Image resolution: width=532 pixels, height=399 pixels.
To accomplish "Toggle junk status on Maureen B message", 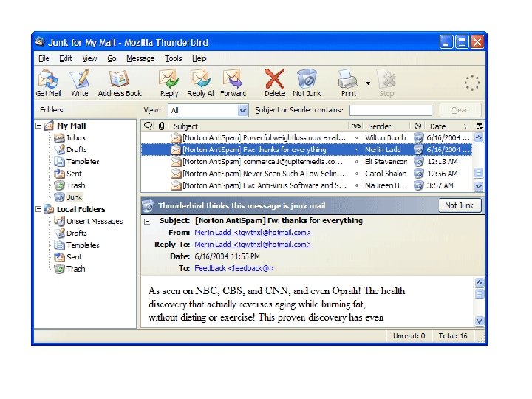I will coord(418,185).
